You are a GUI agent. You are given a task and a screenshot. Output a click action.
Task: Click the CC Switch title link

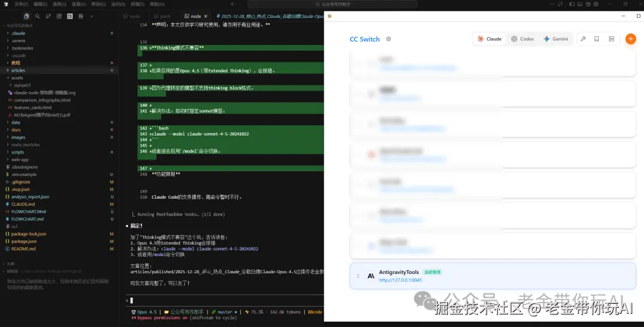tap(364, 39)
